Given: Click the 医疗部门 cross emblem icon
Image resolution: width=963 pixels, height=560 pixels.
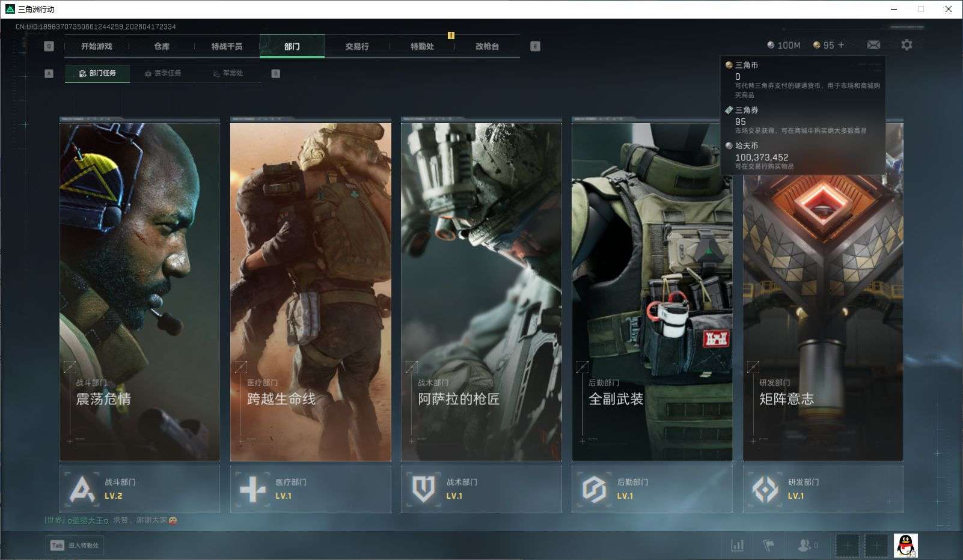Looking at the screenshot, I should tap(253, 489).
